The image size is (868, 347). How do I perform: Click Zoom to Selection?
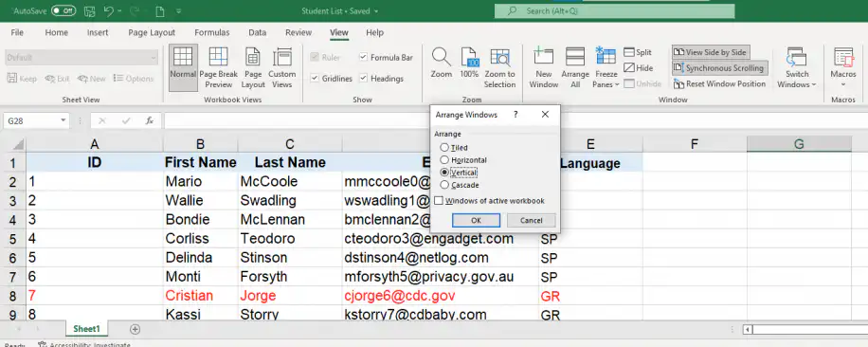tap(500, 67)
